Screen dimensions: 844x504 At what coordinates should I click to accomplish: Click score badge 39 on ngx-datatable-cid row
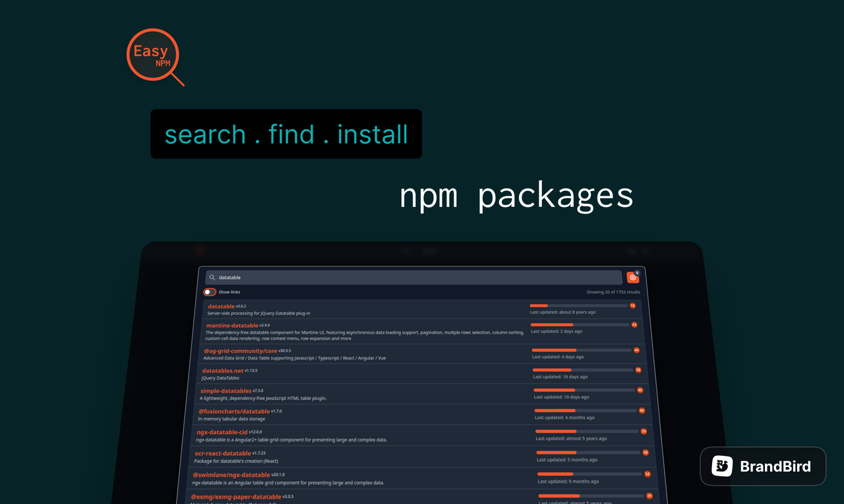(x=644, y=432)
